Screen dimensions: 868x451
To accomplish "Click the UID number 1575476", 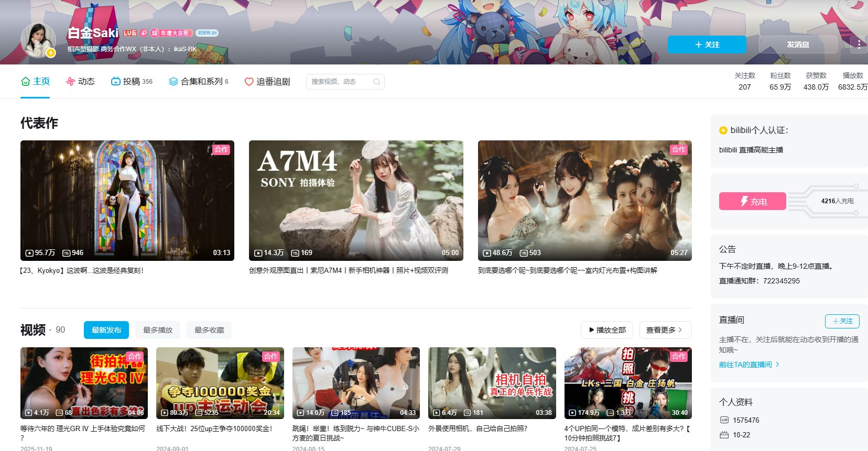I will [746, 420].
